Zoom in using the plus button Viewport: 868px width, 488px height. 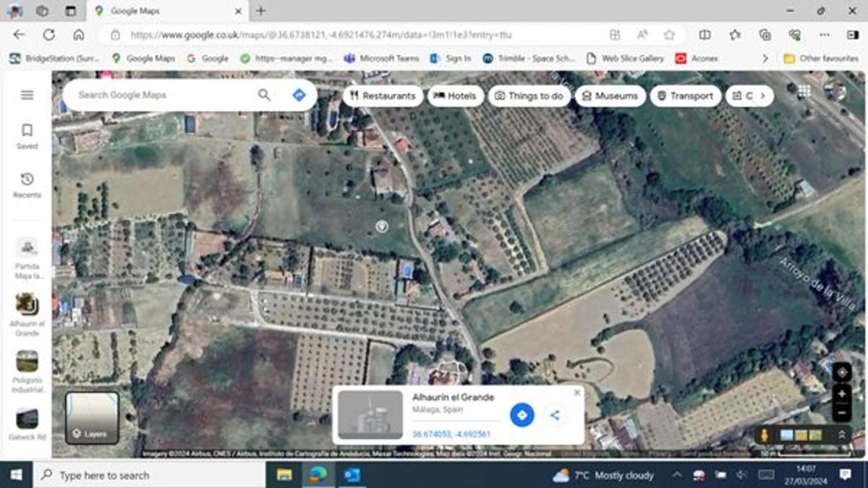841,395
